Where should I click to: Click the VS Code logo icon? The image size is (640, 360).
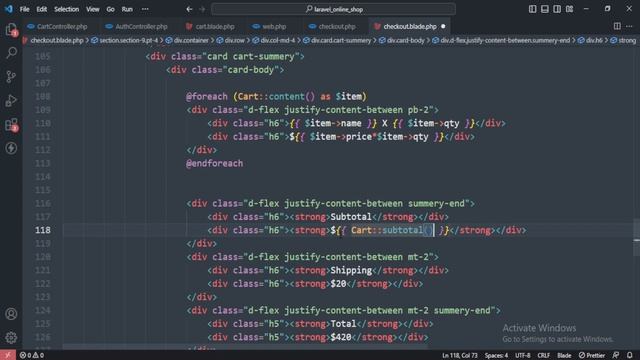[8, 9]
